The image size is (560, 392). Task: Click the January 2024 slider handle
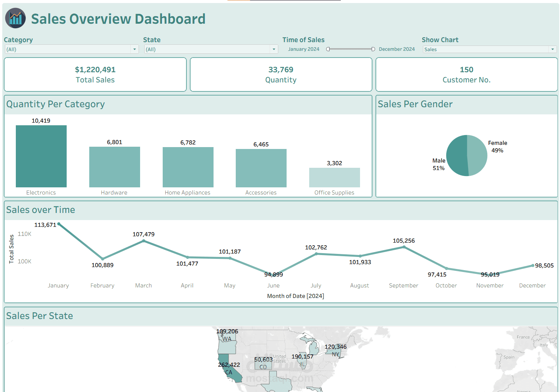(x=327, y=49)
